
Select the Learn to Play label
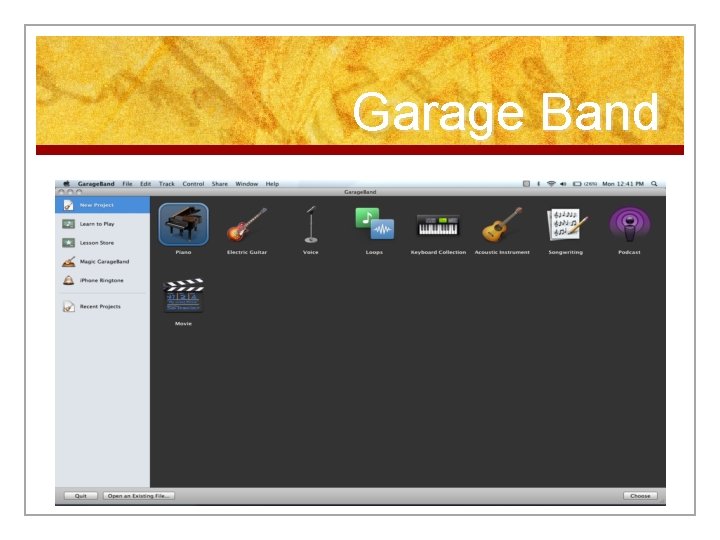point(97,224)
